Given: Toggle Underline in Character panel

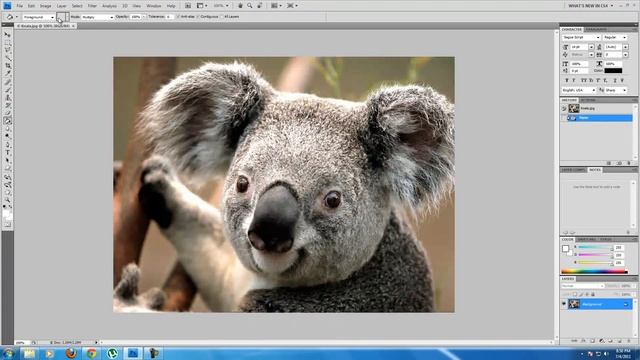Looking at the screenshot, I should click(615, 80).
